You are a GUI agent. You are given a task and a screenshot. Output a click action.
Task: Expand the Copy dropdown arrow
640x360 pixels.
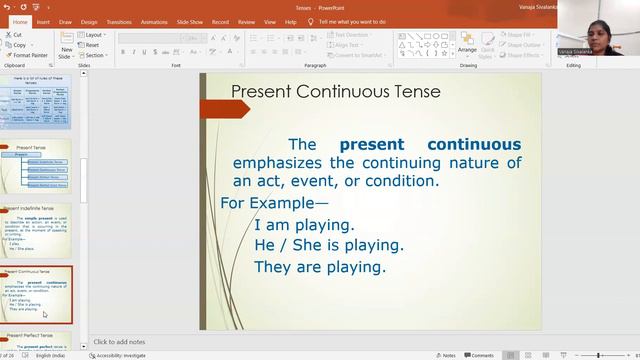tap(32, 45)
